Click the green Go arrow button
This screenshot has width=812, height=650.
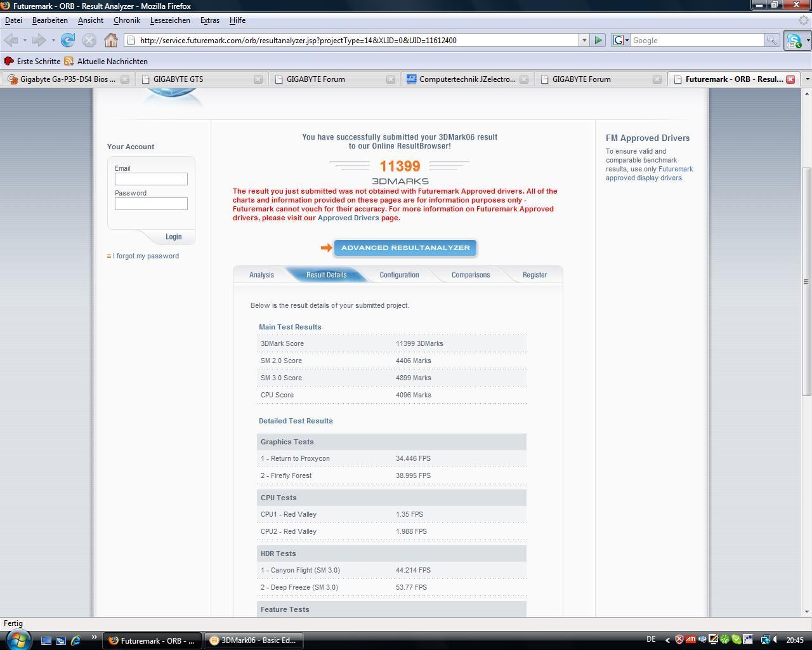[598, 40]
